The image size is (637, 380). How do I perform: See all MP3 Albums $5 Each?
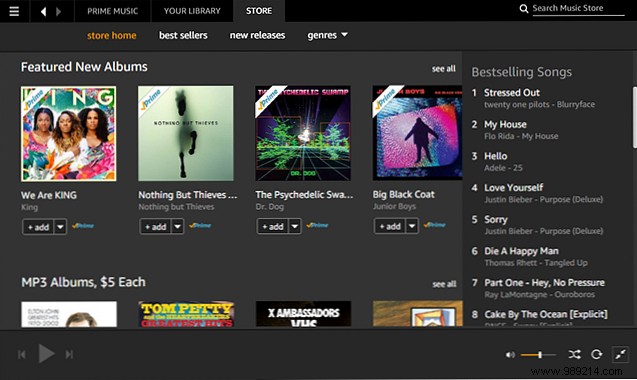[x=444, y=284]
